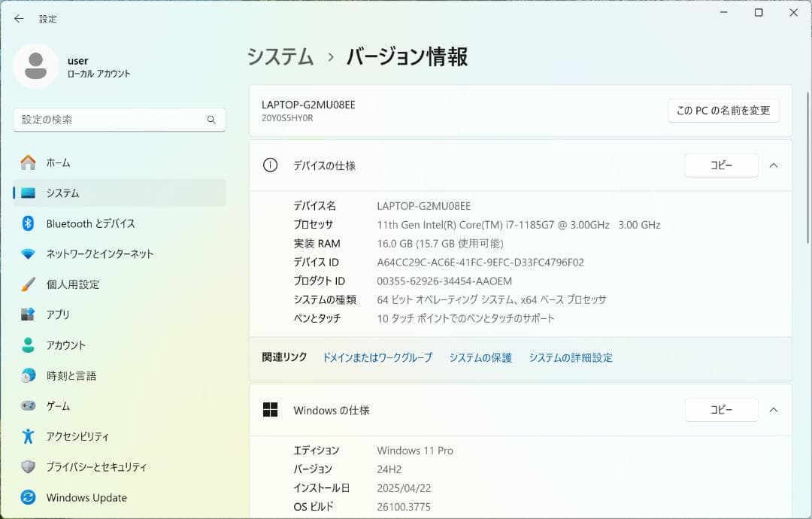Copy device specs with the コピー button
The image size is (812, 519).
[x=720, y=165]
